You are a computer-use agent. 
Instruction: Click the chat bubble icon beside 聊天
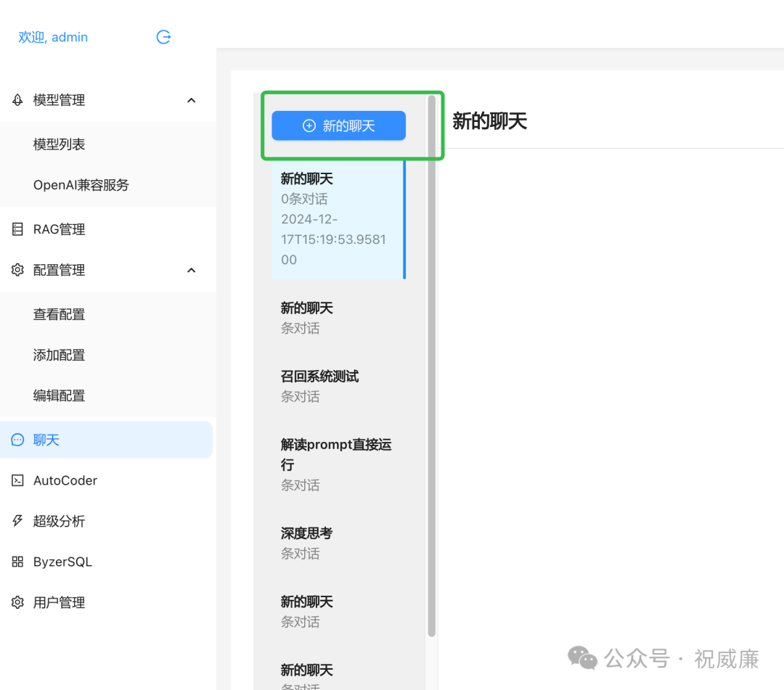tap(17, 440)
